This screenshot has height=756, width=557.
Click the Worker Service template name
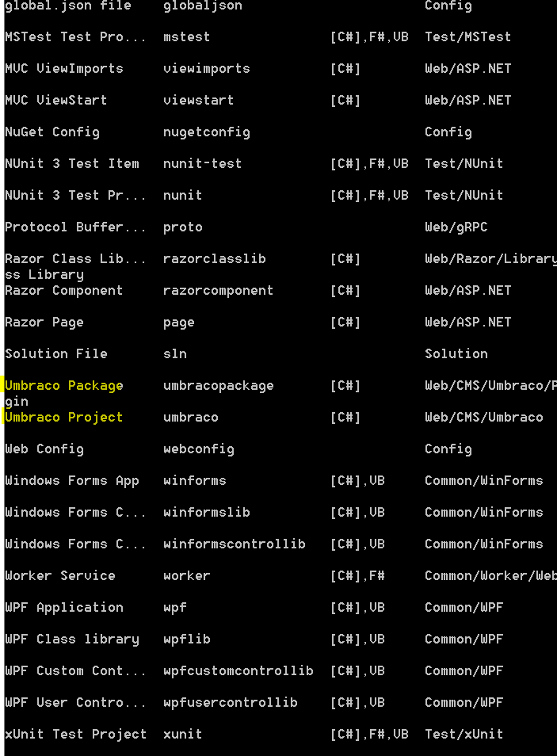59,575
